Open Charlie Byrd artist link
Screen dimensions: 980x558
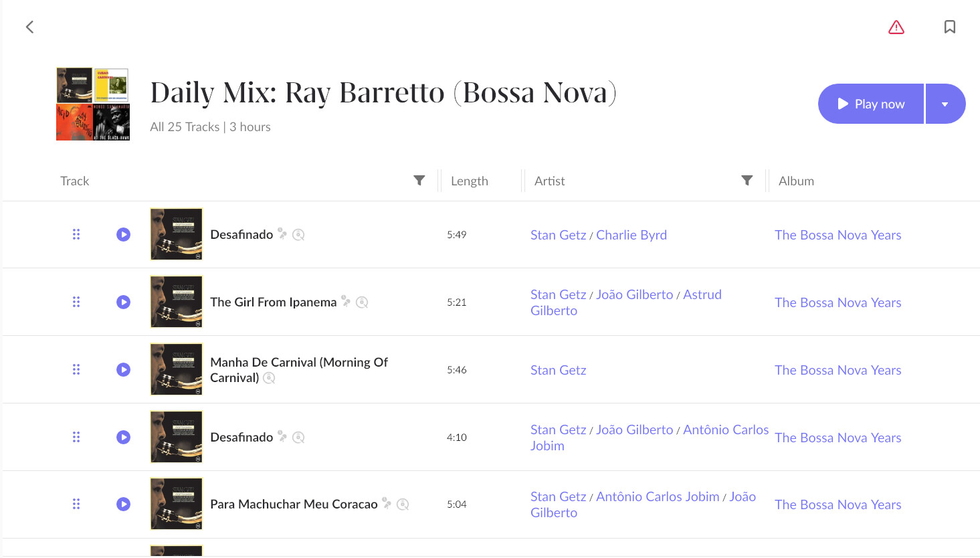[x=631, y=235]
